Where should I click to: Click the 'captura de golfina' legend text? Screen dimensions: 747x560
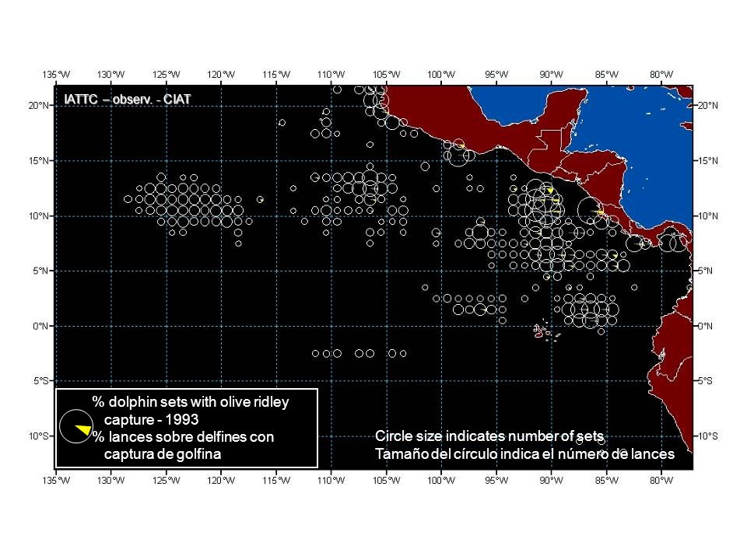click(163, 453)
